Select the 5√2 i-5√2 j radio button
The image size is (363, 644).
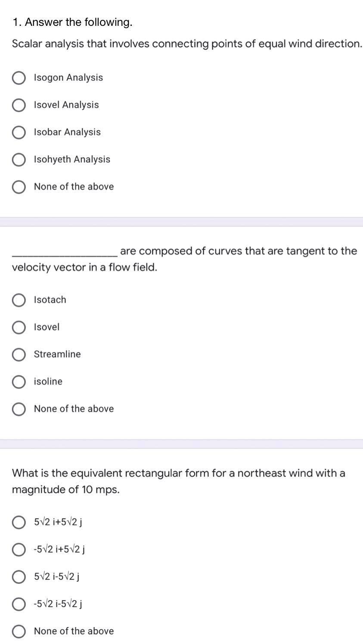[19, 577]
